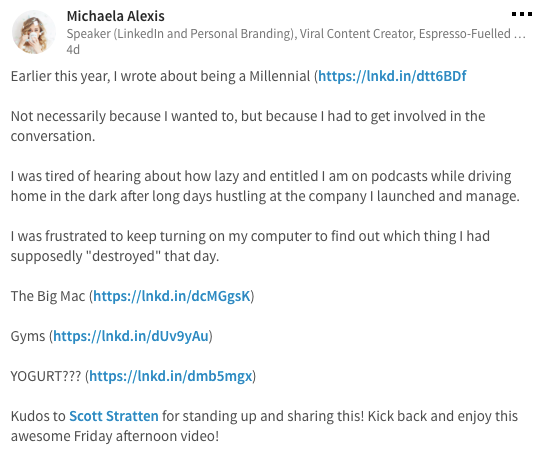Viewport: 540px width, 450px height.
Task: Open the three-dot post options menu
Action: coord(521,14)
